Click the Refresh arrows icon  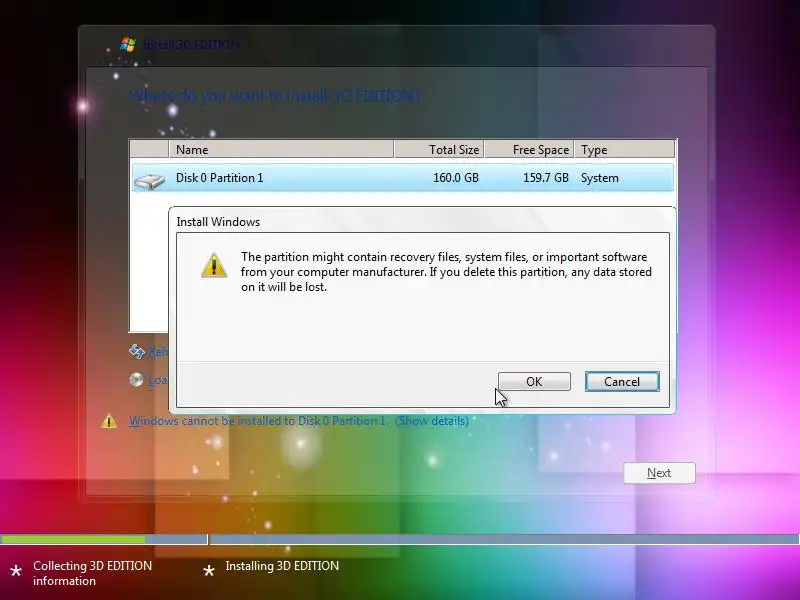(x=137, y=351)
